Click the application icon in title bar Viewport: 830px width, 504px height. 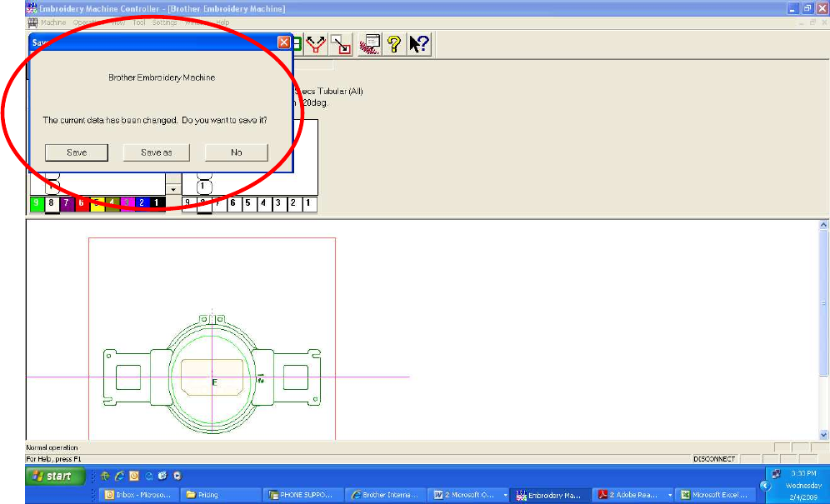[31, 8]
